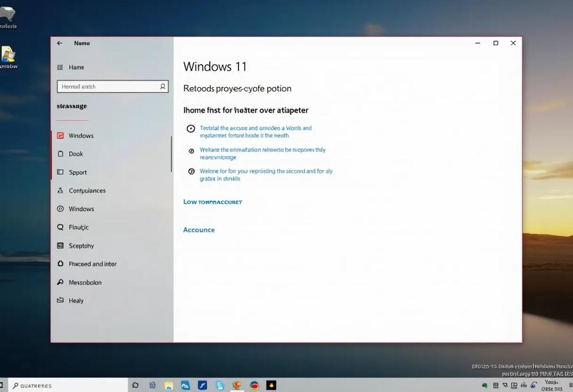Click the Retoods proyes-cyofe potion subheading
This screenshot has width=573, height=392.
tap(237, 88)
